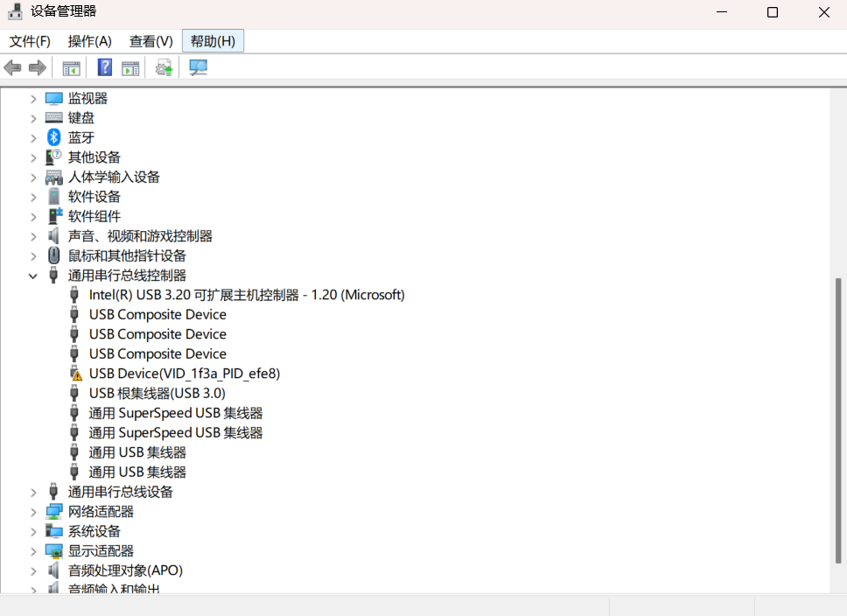Image resolution: width=847 pixels, height=616 pixels.
Task: Click the vertical scrollbar thumb in device list
Action: pos(838,420)
